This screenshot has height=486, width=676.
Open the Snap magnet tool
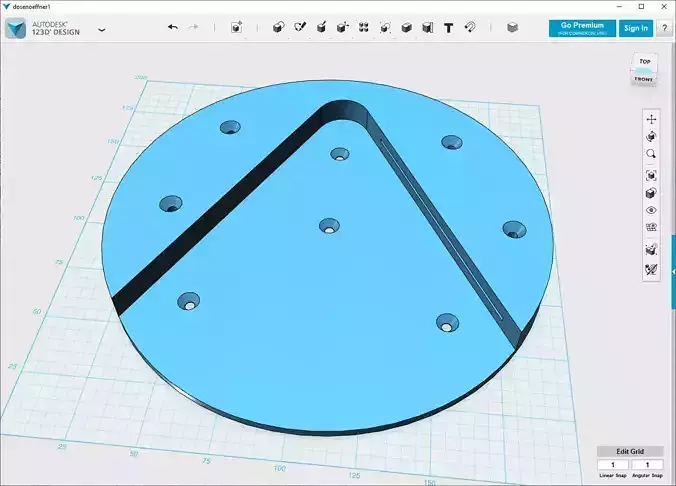click(469, 28)
